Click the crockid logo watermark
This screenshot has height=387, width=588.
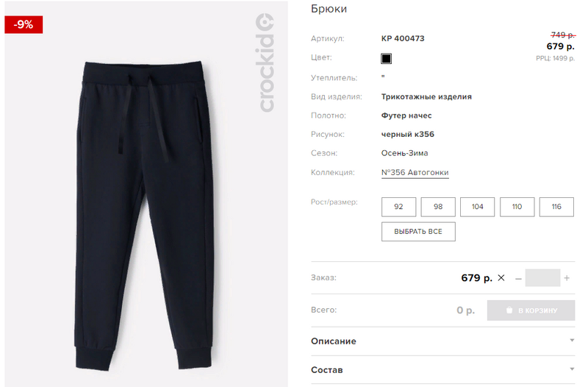click(x=265, y=63)
